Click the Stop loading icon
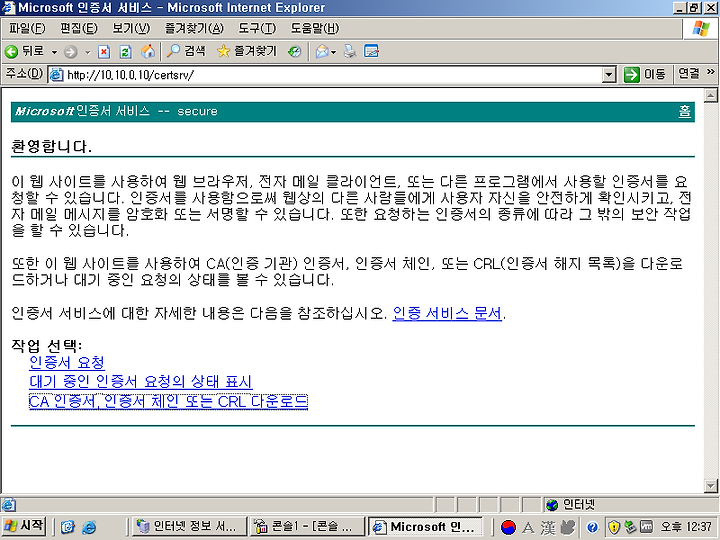The height and width of the screenshot is (540, 720). 104,51
